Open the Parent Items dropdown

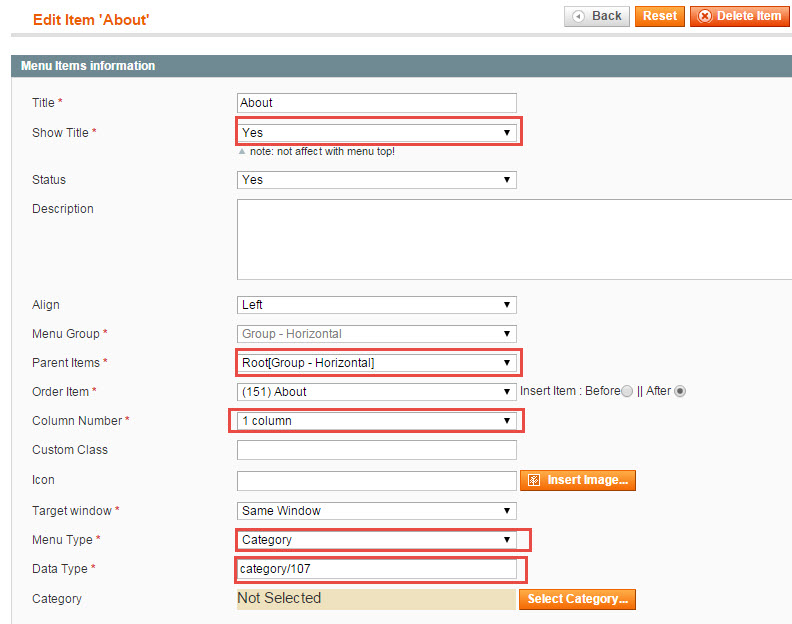point(377,363)
